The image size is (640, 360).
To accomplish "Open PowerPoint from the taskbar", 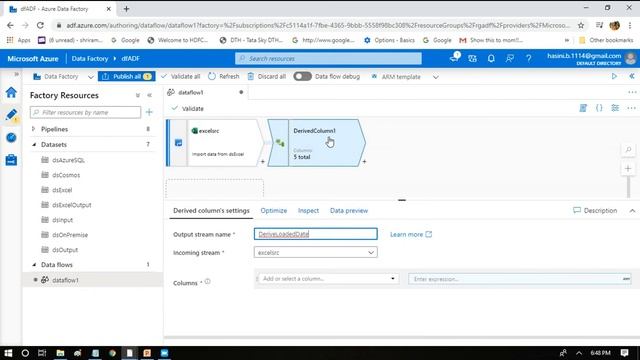I will [x=147, y=353].
